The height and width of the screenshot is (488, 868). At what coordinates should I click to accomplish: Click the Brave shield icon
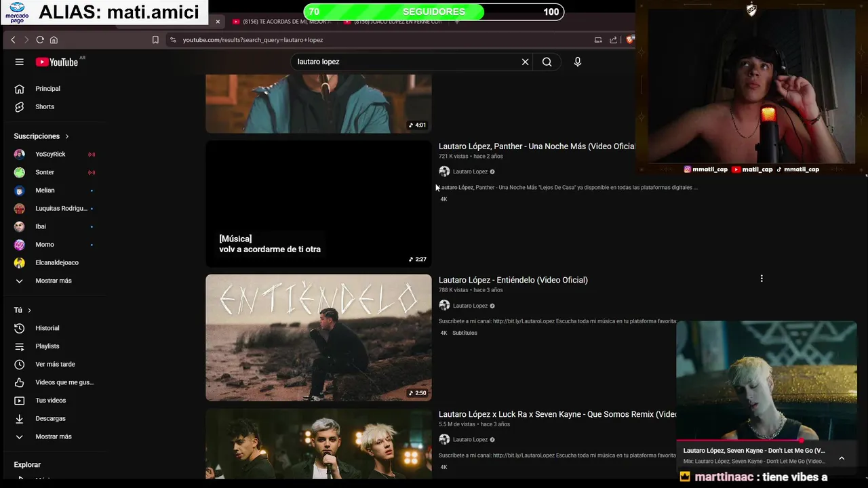tap(629, 40)
